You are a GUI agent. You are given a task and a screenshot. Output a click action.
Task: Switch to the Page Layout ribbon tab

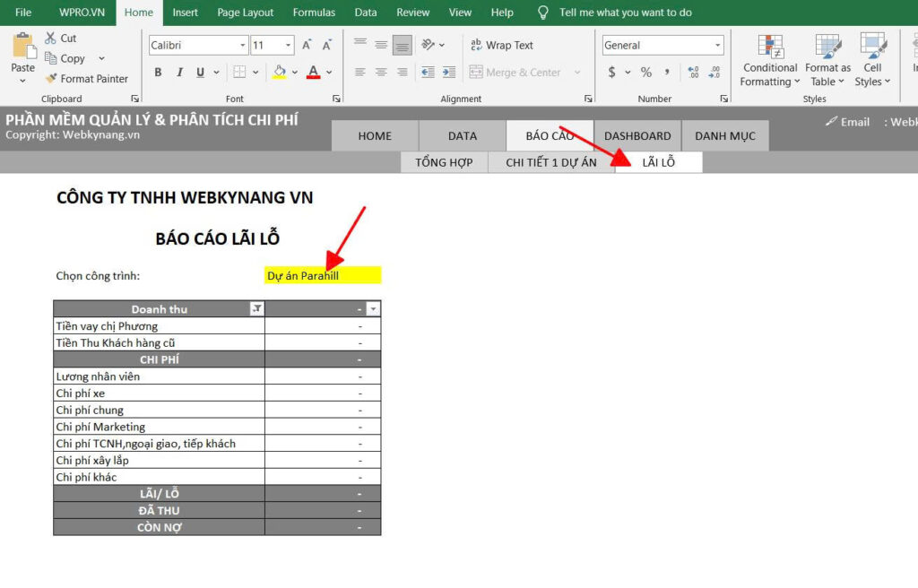point(246,13)
